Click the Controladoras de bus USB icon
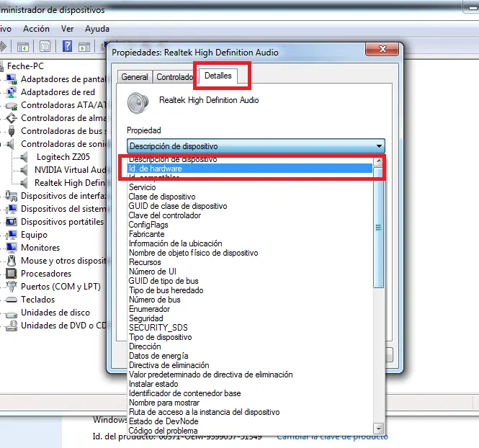Screen dimensions: 479x448 point(12,131)
